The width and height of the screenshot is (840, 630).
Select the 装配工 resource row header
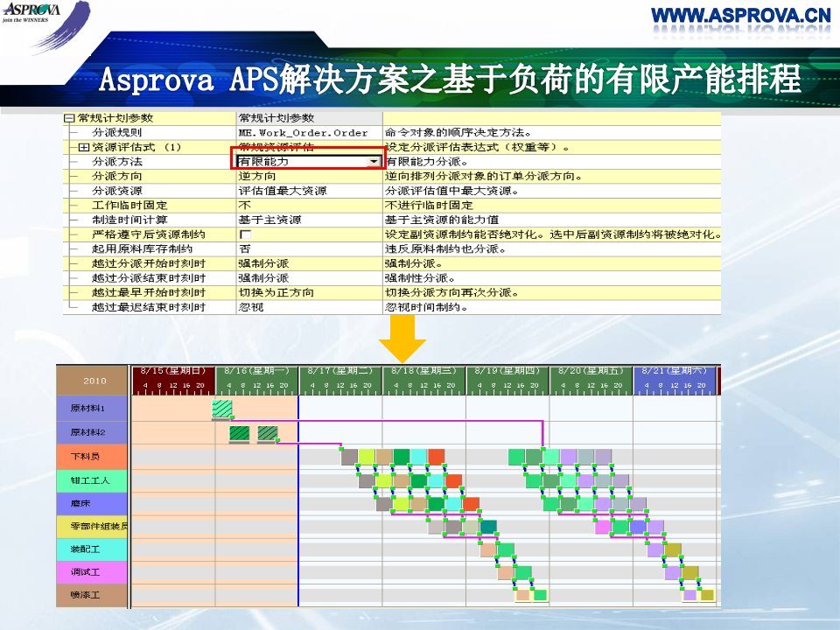point(92,549)
